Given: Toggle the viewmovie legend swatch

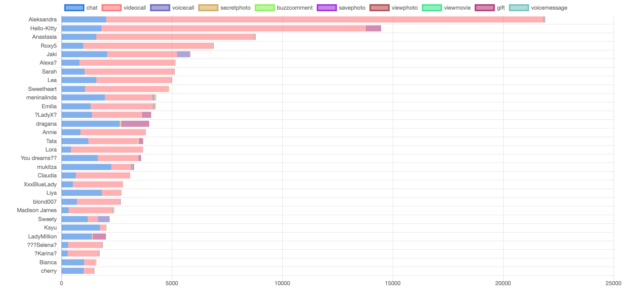Looking at the screenshot, I should pos(432,8).
